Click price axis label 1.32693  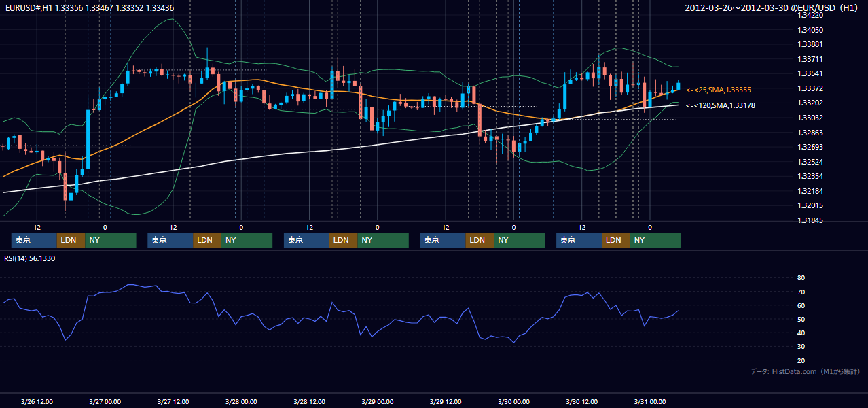(x=810, y=147)
